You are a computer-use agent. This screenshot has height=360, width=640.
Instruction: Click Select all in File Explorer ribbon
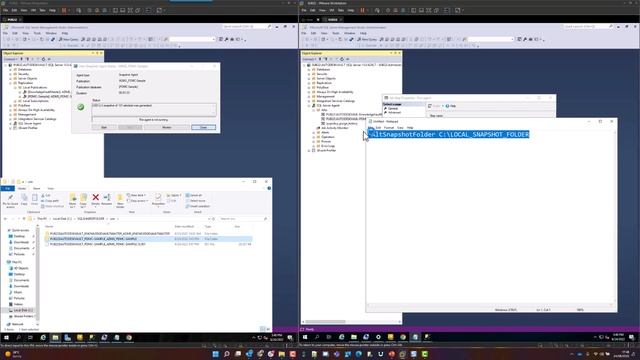point(194,196)
